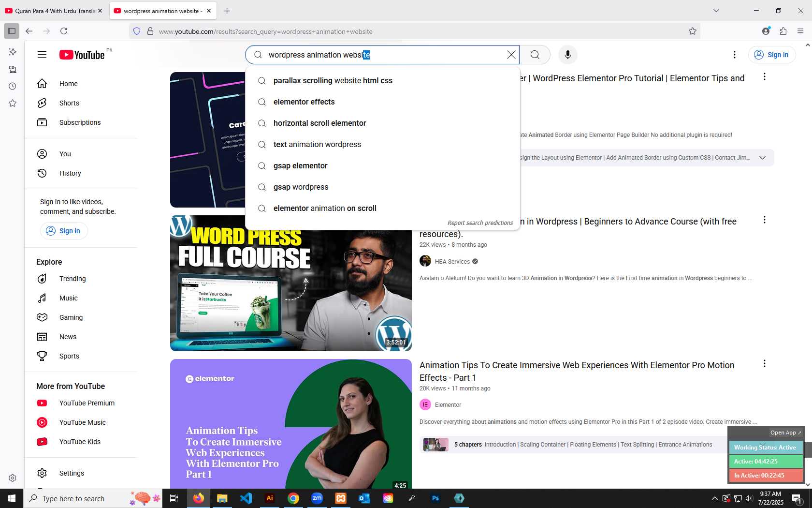Viewport: 812px width, 508px height.
Task: Clear the search query with X icon
Action: [511, 55]
